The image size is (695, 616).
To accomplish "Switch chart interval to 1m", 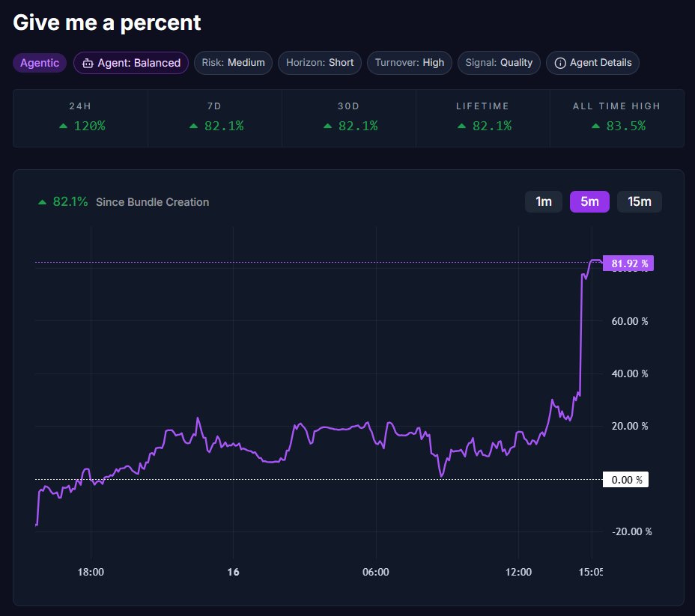I will point(544,202).
